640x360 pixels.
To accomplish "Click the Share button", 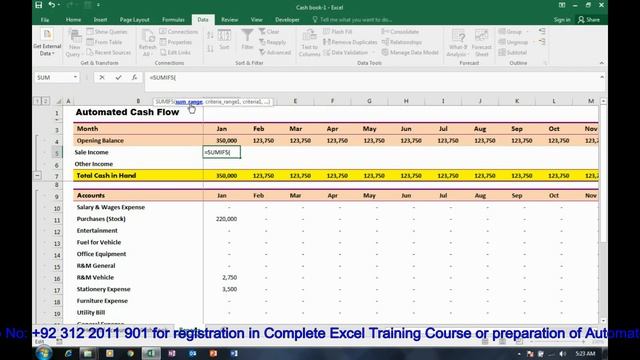I will click(589, 20).
